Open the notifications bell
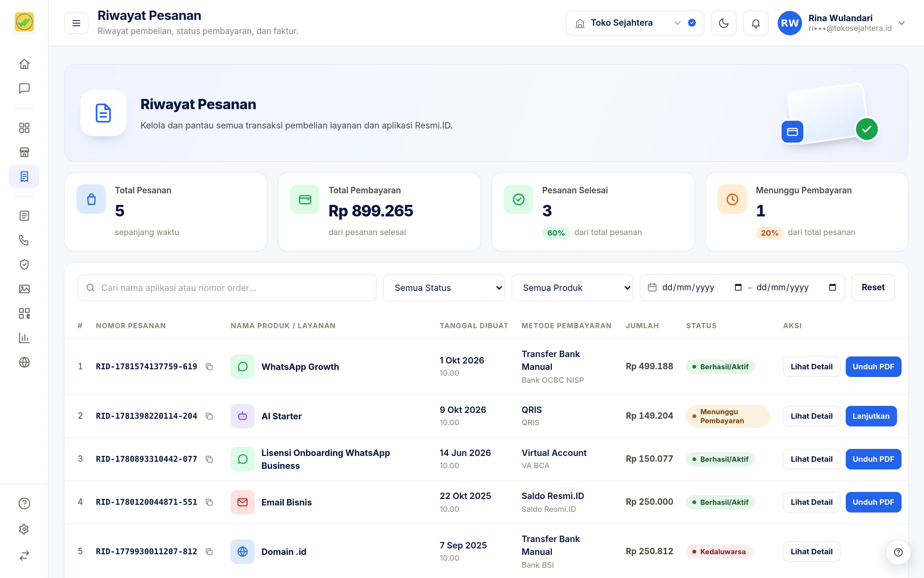924x578 pixels. 756,23
